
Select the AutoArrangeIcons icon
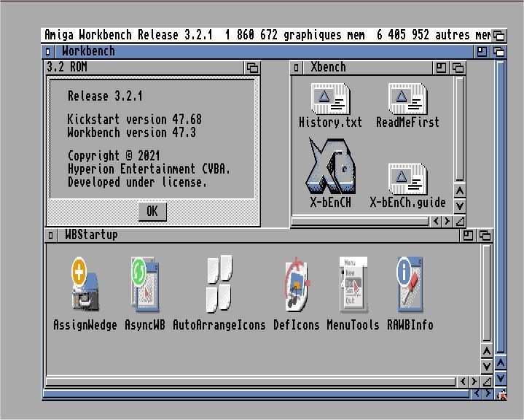point(219,284)
